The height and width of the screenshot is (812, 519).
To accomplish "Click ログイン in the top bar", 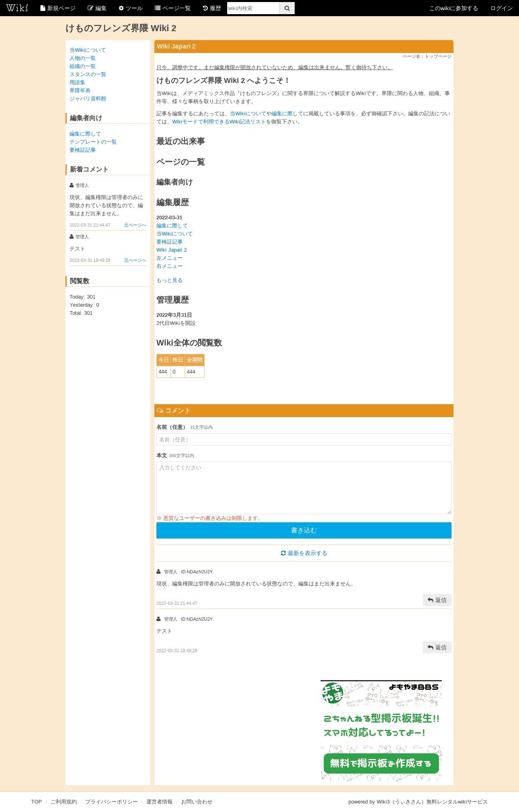I will (501, 8).
